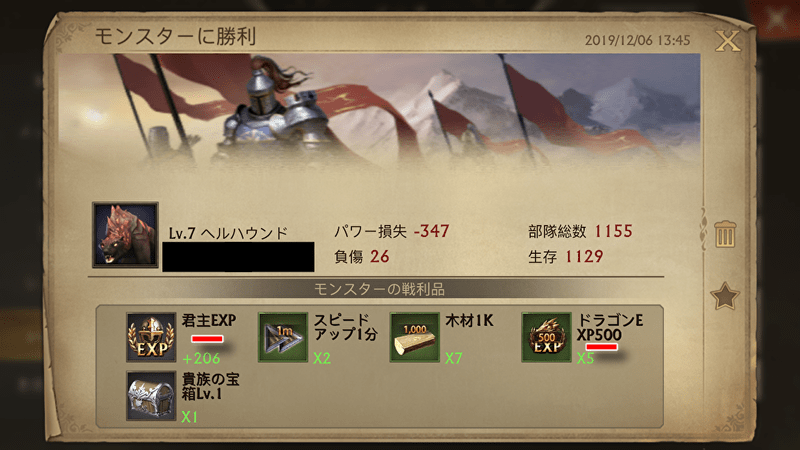Click the 生存 1129 survivors stat
The height and width of the screenshot is (450, 800).
[x=565, y=256]
